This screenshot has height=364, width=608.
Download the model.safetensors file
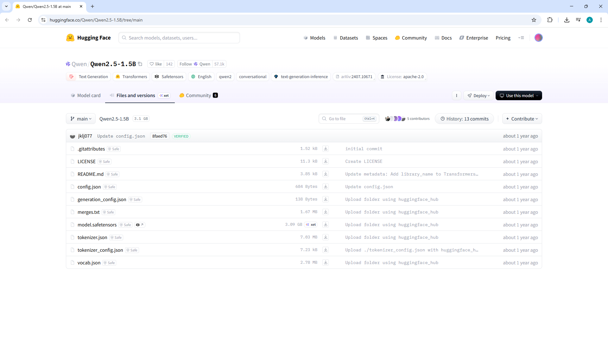pyautogui.click(x=326, y=225)
